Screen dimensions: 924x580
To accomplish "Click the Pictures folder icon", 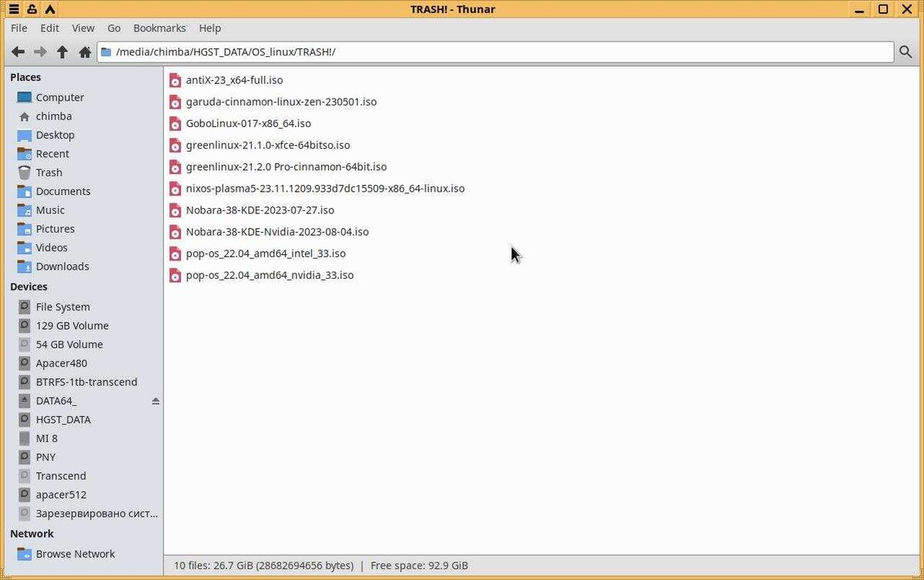I will point(25,229).
